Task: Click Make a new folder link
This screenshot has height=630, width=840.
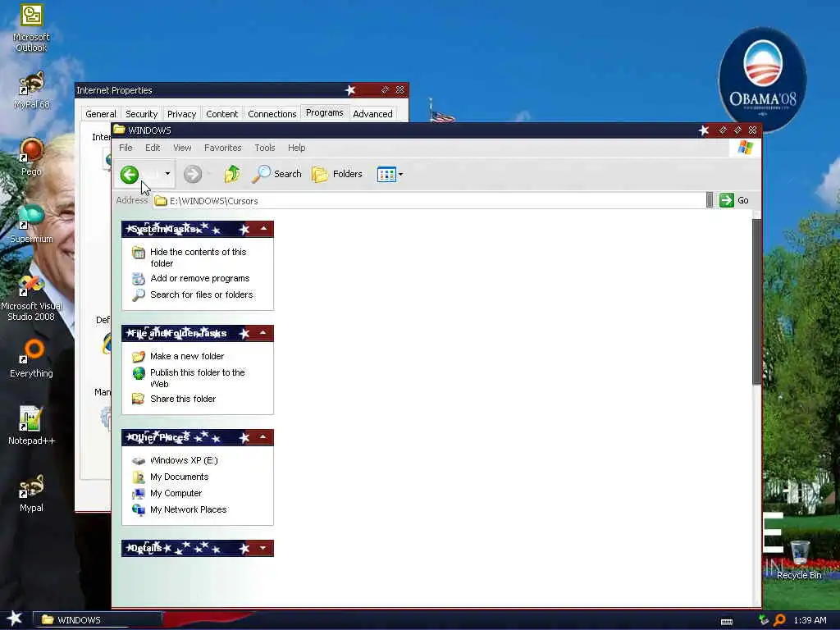Action: coord(187,356)
